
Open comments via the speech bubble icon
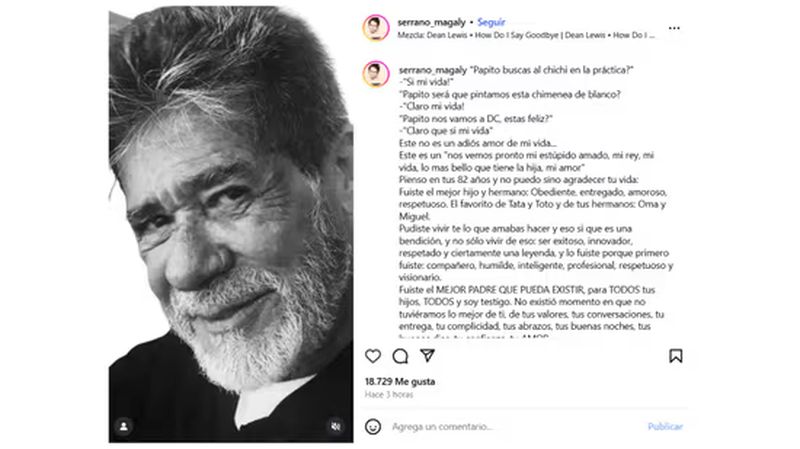click(400, 356)
